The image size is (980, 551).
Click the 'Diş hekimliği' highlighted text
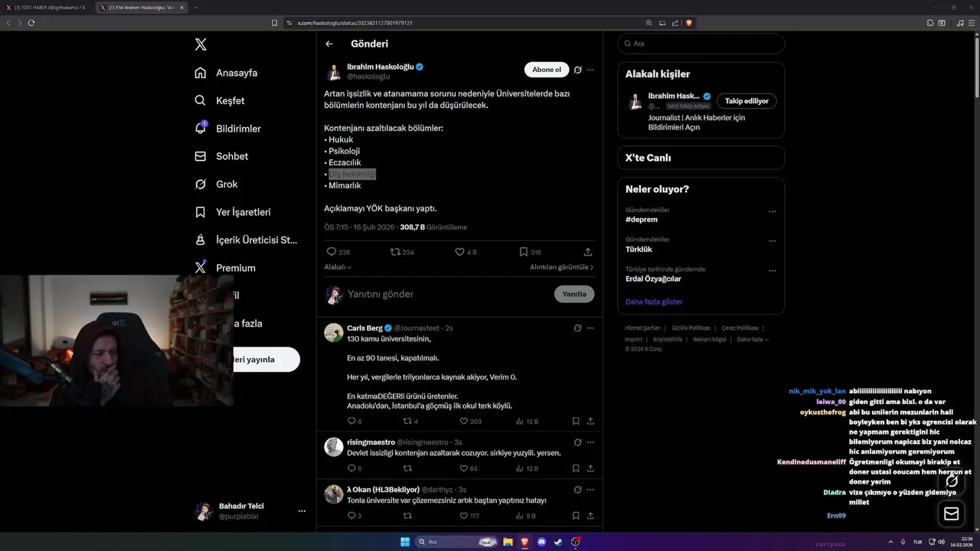[x=352, y=174]
